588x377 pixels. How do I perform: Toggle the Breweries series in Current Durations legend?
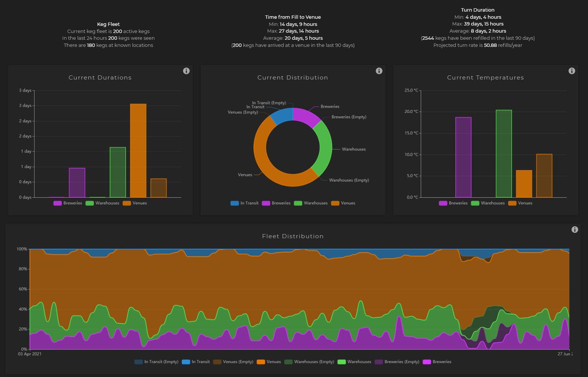point(57,202)
